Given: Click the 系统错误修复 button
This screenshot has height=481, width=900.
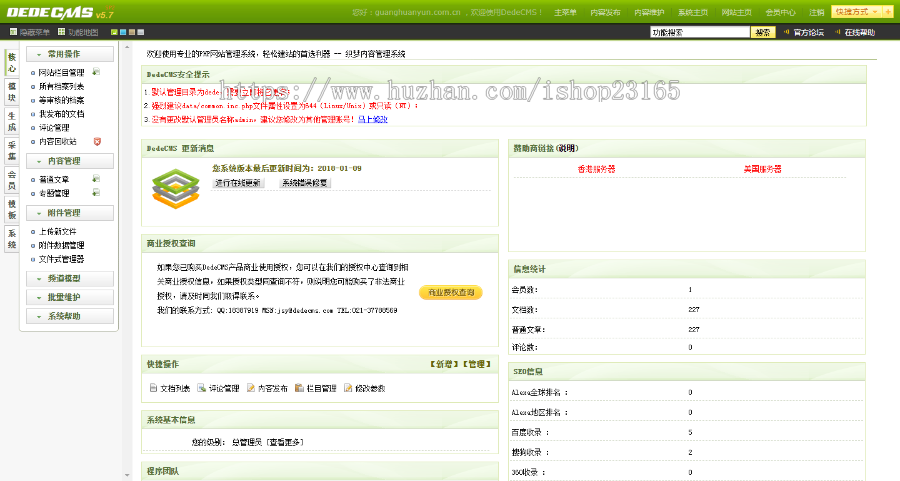Looking at the screenshot, I should pyautogui.click(x=304, y=183).
